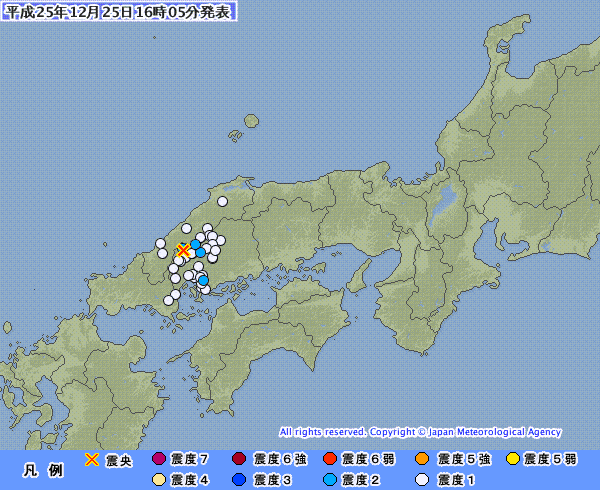This screenshot has width=600, height=490.
Task: Click the 震度5強 orange legend circle
Action: click(x=422, y=459)
